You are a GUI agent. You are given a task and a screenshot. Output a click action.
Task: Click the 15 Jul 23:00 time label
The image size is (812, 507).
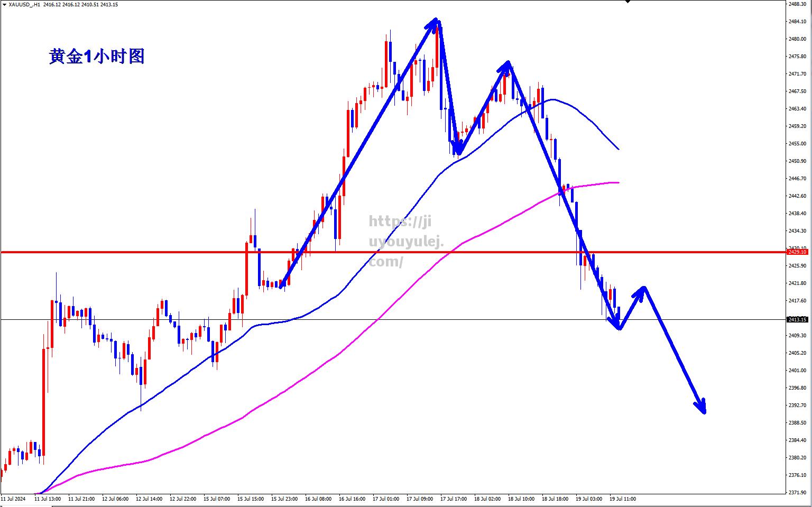pyautogui.click(x=284, y=499)
